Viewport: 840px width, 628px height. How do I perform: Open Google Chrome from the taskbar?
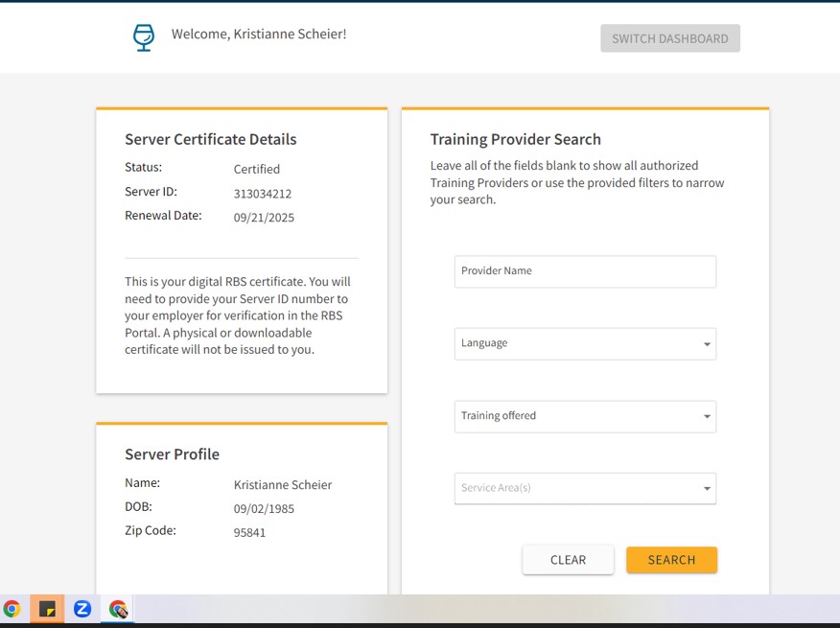12,609
